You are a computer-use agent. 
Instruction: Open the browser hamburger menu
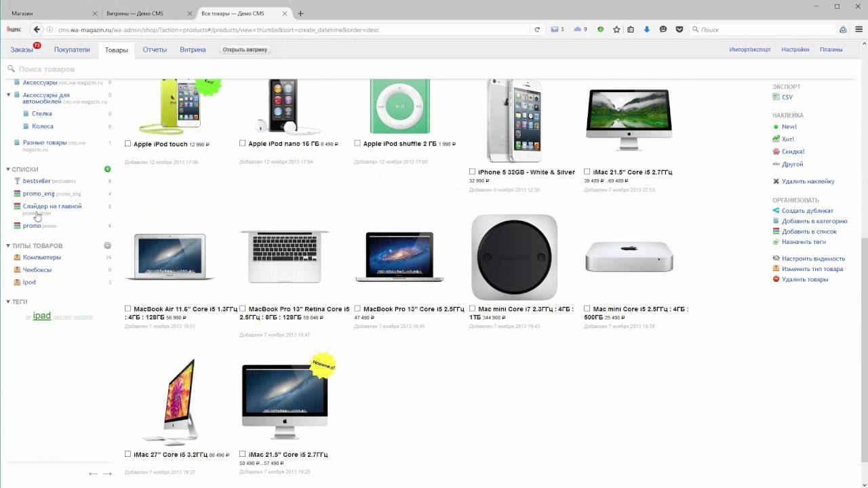point(858,29)
